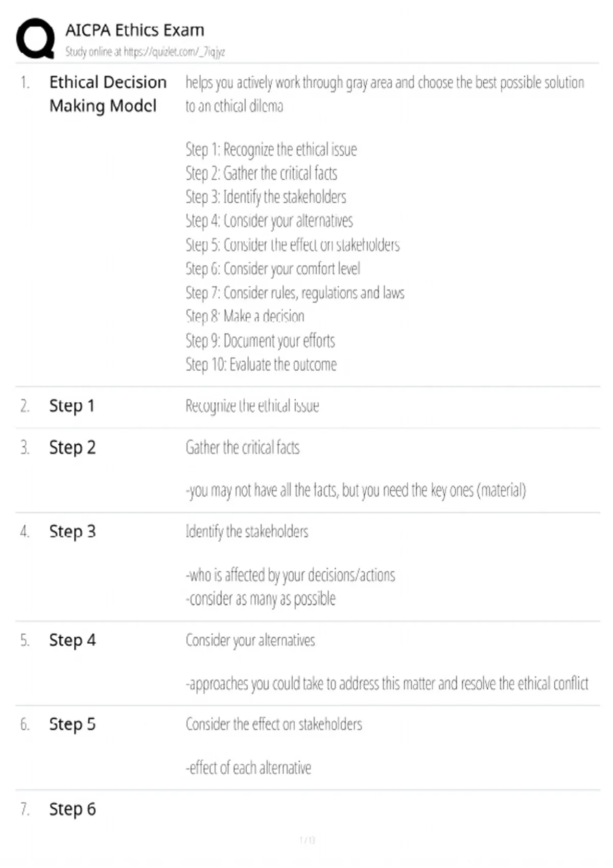
Task: Click the page number at the bottom
Action: click(307, 840)
